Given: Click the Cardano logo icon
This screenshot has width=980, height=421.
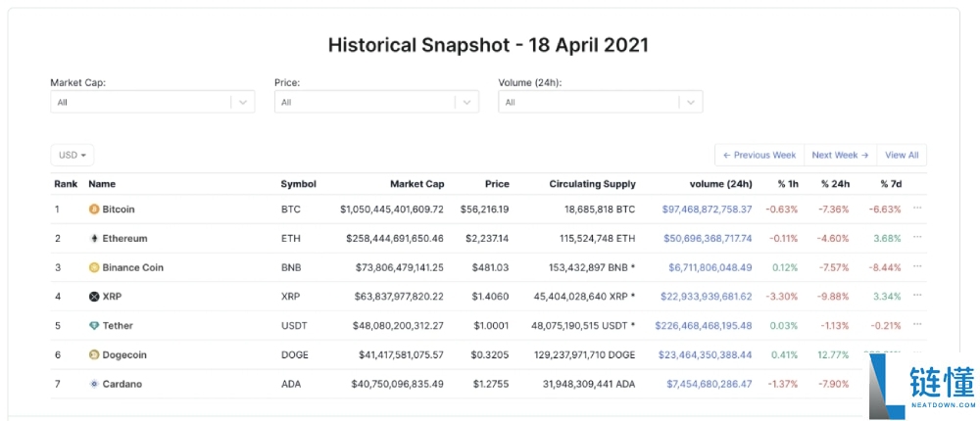Looking at the screenshot, I should pos(94,384).
